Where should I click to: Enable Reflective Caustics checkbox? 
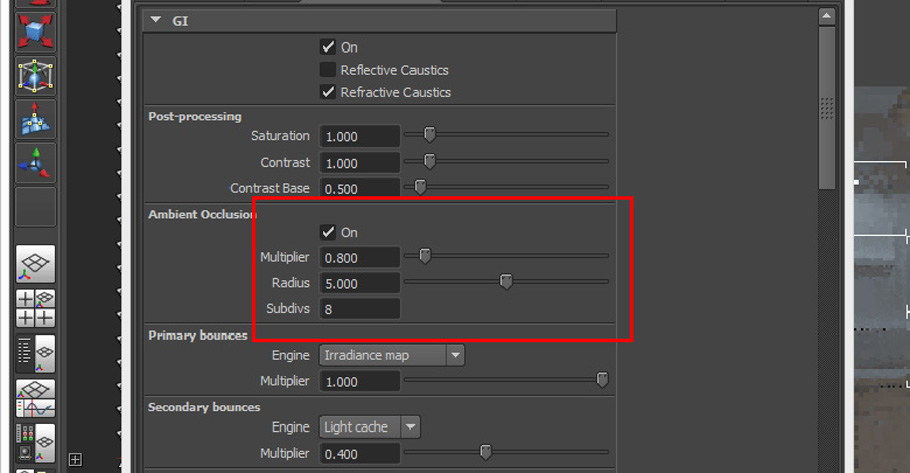click(x=328, y=70)
